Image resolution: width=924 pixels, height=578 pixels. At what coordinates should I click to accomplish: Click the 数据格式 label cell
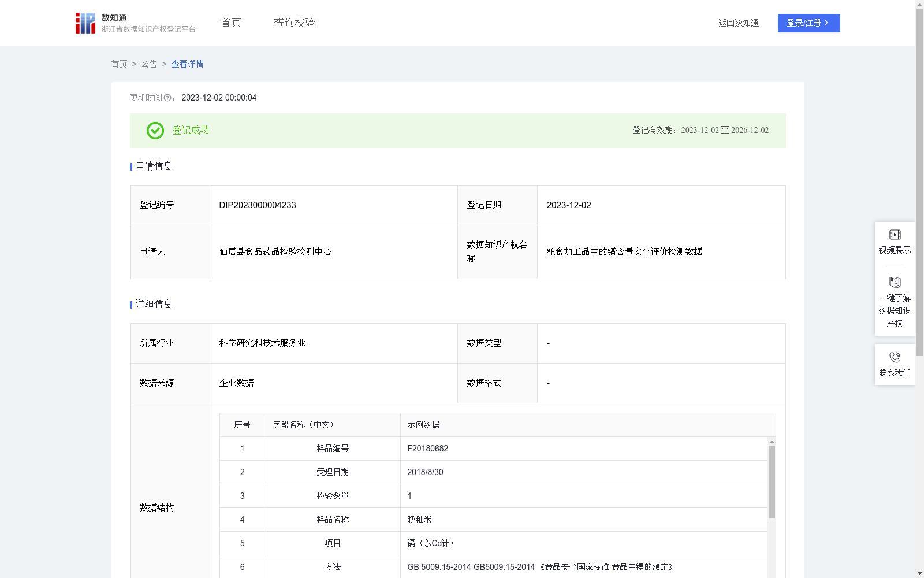(x=497, y=383)
